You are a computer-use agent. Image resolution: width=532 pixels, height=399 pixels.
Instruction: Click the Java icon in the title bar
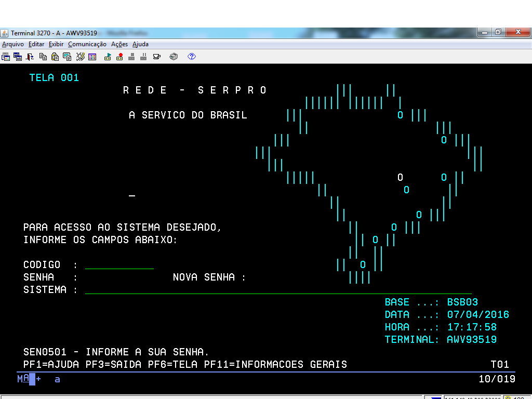pyautogui.click(x=4, y=33)
